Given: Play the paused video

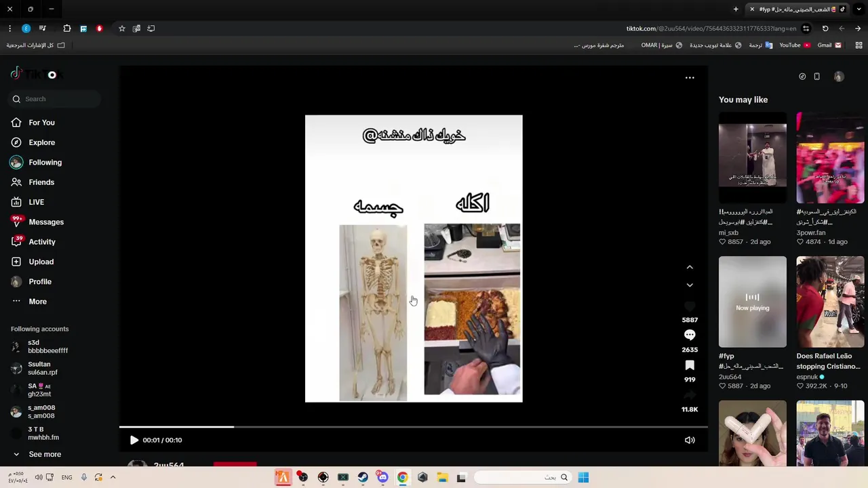Looking at the screenshot, I should click(134, 440).
